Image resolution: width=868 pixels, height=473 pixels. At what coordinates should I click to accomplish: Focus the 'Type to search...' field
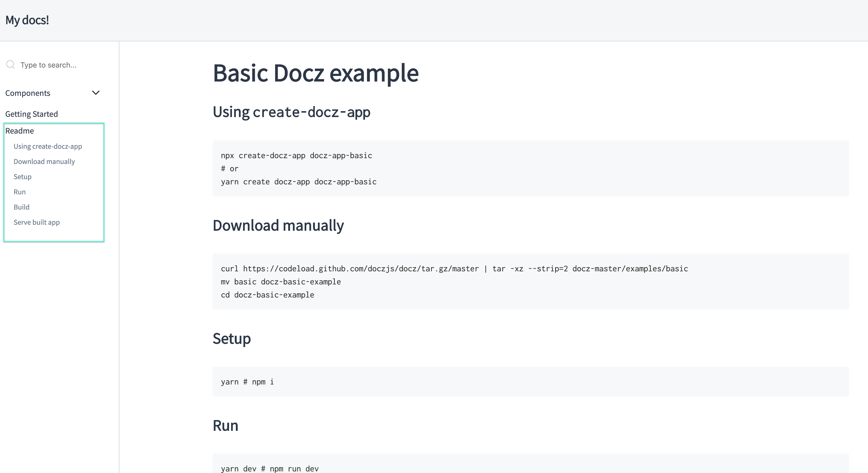point(57,65)
